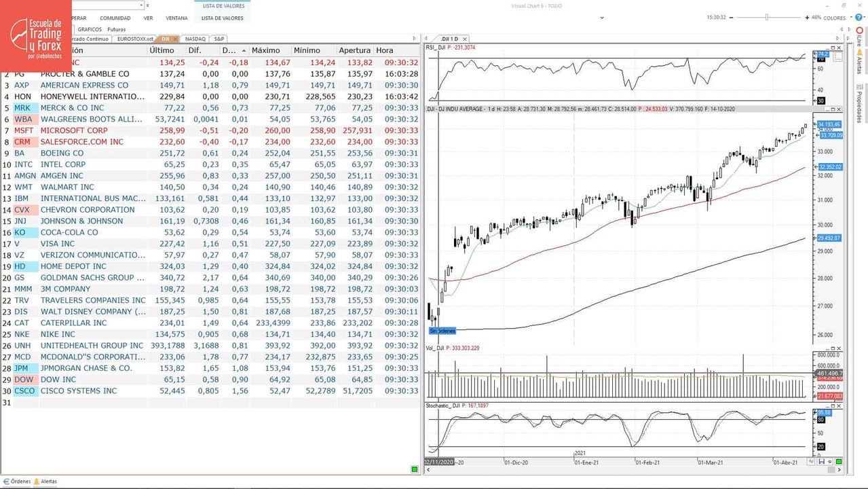This screenshot has width=868, height=489.
Task: Open the COMUNIDAD menu
Action: [115, 18]
